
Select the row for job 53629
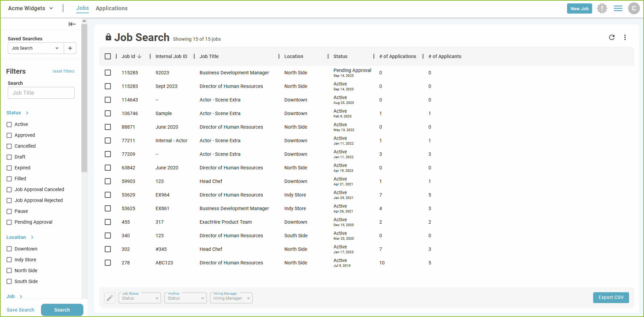click(x=108, y=195)
